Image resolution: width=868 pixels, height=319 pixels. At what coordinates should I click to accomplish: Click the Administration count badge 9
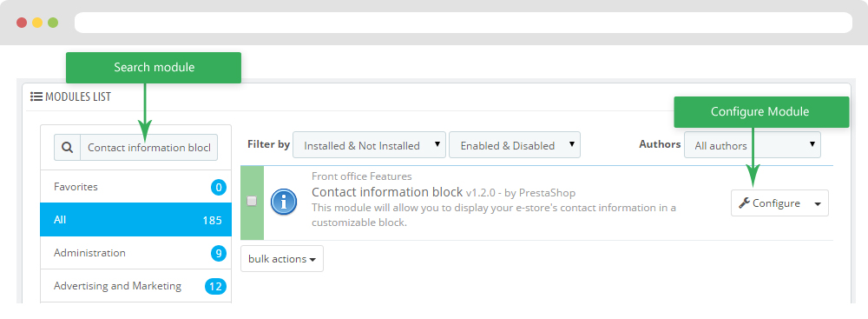click(x=218, y=254)
